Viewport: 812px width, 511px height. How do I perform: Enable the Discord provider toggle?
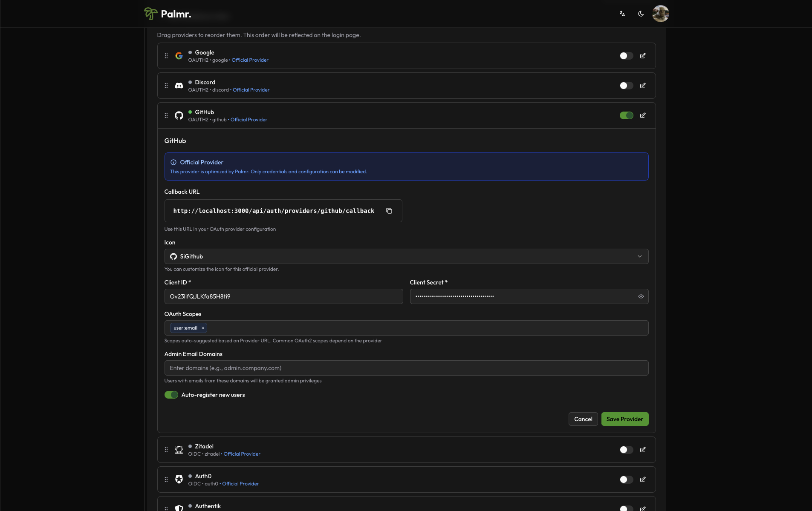pyautogui.click(x=626, y=86)
